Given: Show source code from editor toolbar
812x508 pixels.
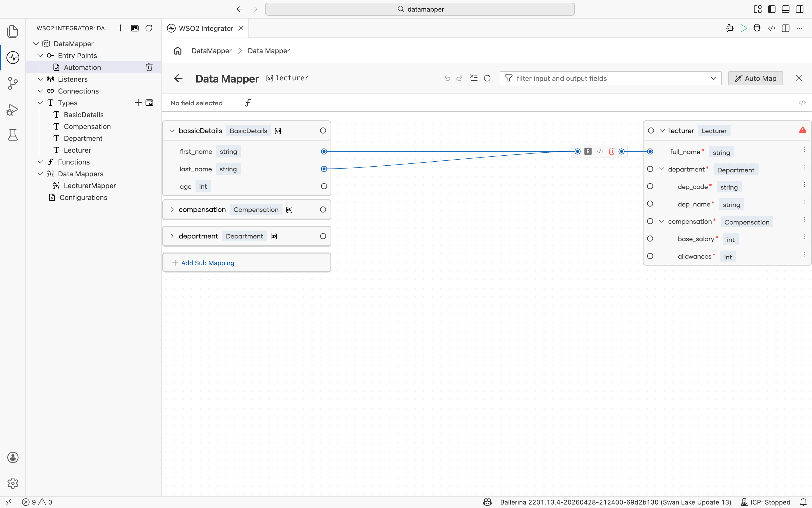Looking at the screenshot, I should (771, 28).
